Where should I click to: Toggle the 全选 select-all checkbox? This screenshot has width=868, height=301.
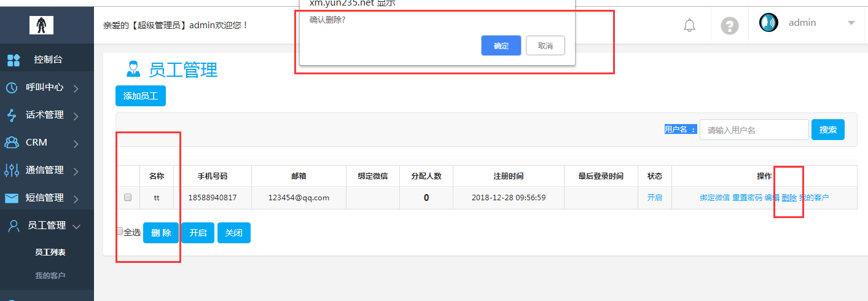pyautogui.click(x=120, y=232)
